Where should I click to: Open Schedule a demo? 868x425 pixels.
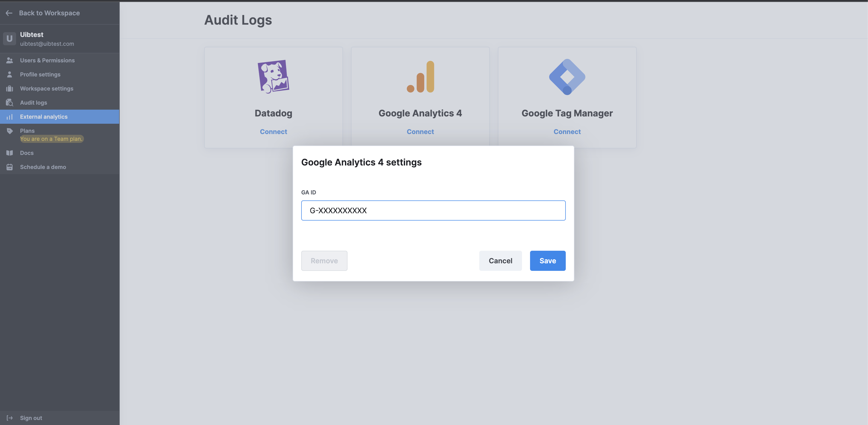43,167
